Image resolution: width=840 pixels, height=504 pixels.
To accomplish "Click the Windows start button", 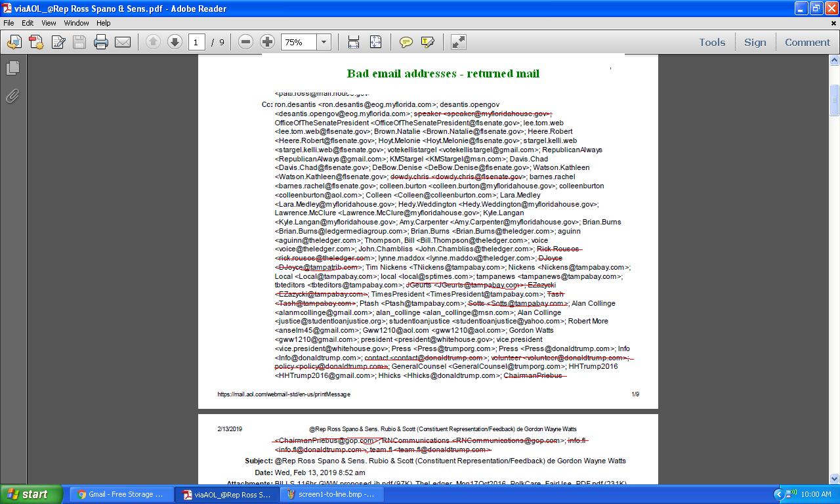I will [x=31, y=494].
